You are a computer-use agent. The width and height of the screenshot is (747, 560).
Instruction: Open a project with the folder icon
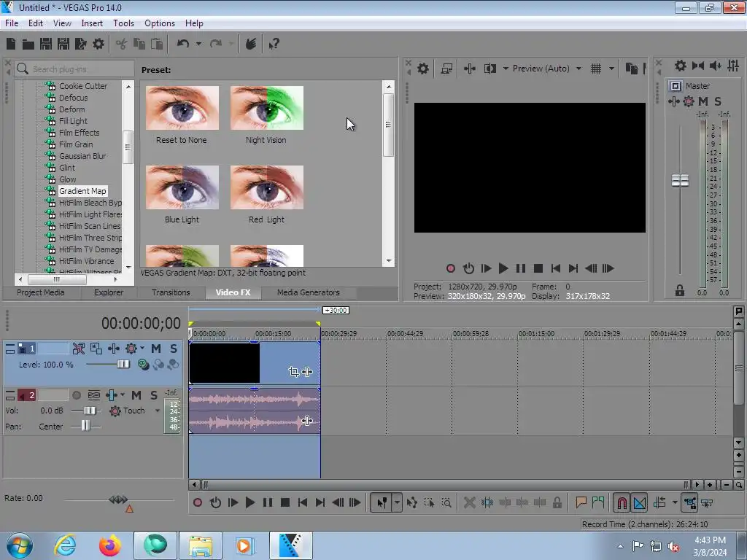pyautogui.click(x=28, y=44)
